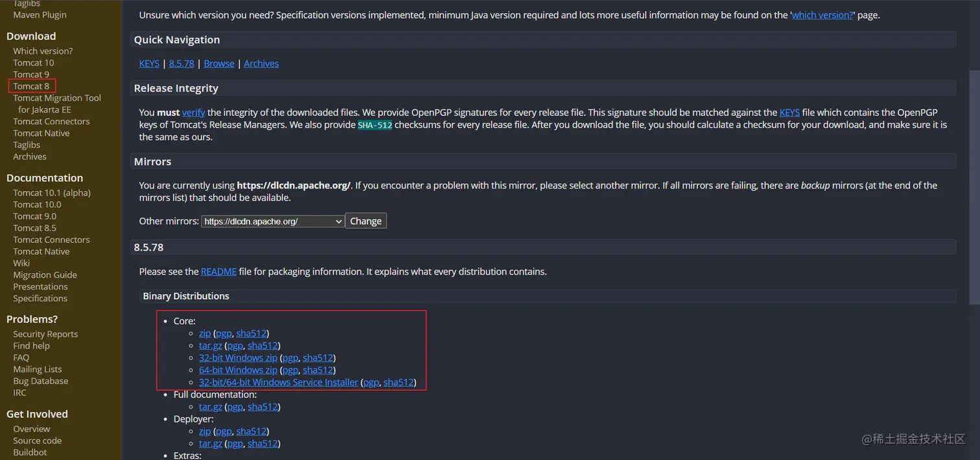This screenshot has height=460, width=980.
Task: Open the KEYS file link in Release Integrity
Action: coord(789,112)
